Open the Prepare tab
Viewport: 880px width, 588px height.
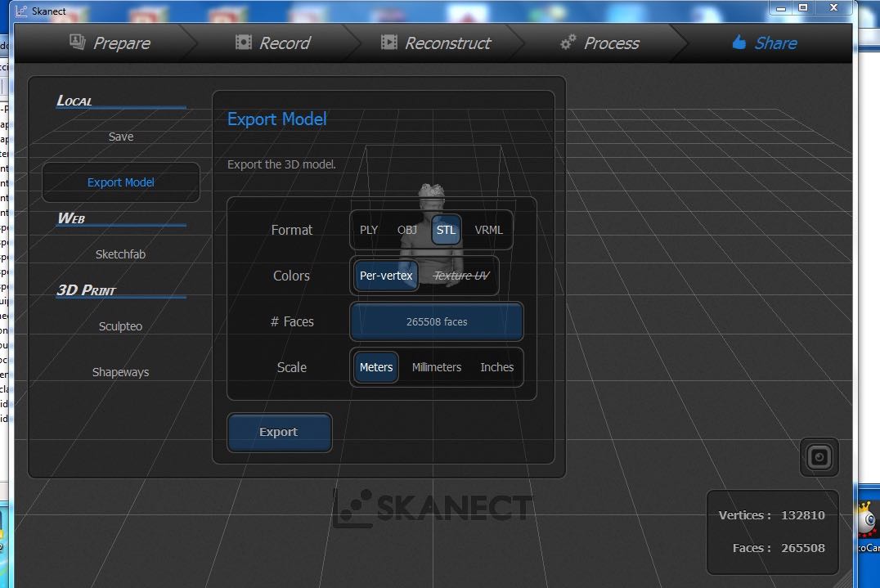point(110,43)
